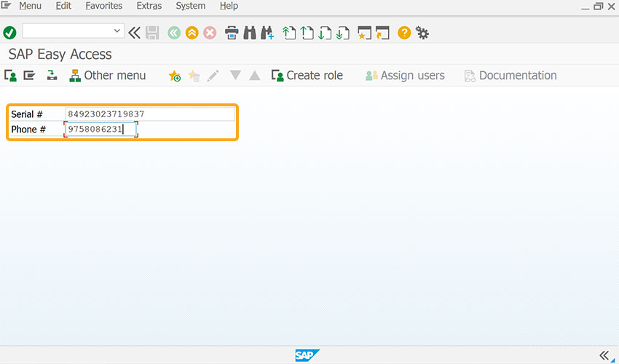Click the Change Favorites pencil icon
The width and height of the screenshot is (619, 364).
tap(213, 76)
